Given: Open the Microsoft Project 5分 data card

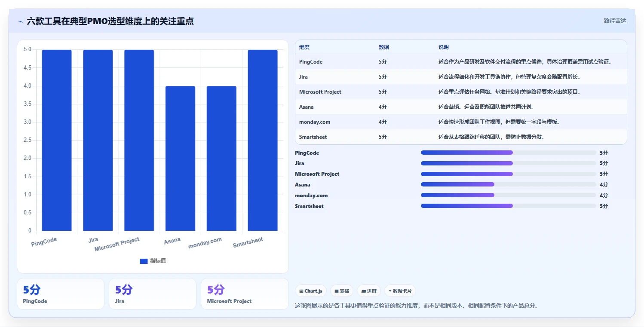Looking at the screenshot, I should 245,294.
